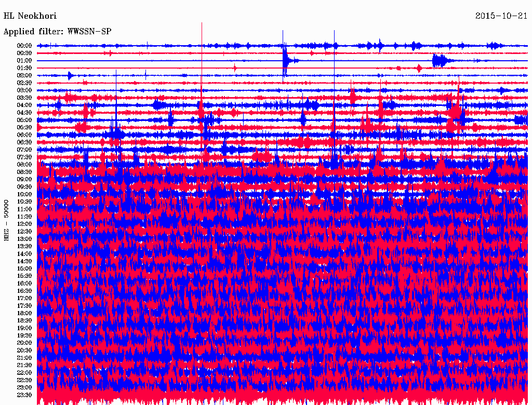
Task: Select the 01:30 time label
Action: (x=24, y=68)
